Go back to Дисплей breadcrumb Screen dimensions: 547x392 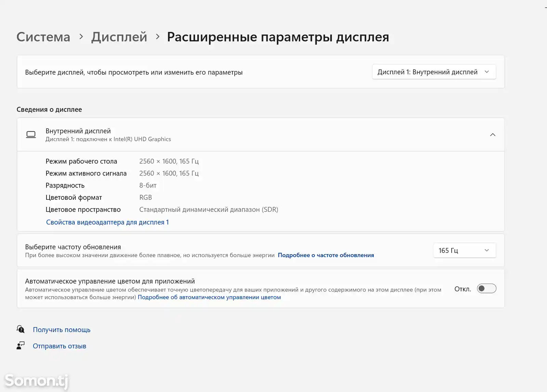point(119,37)
